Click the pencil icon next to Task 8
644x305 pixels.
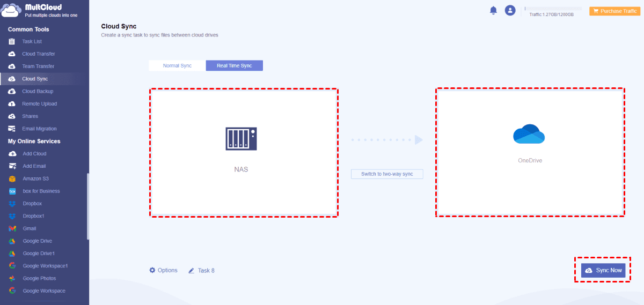192,271
